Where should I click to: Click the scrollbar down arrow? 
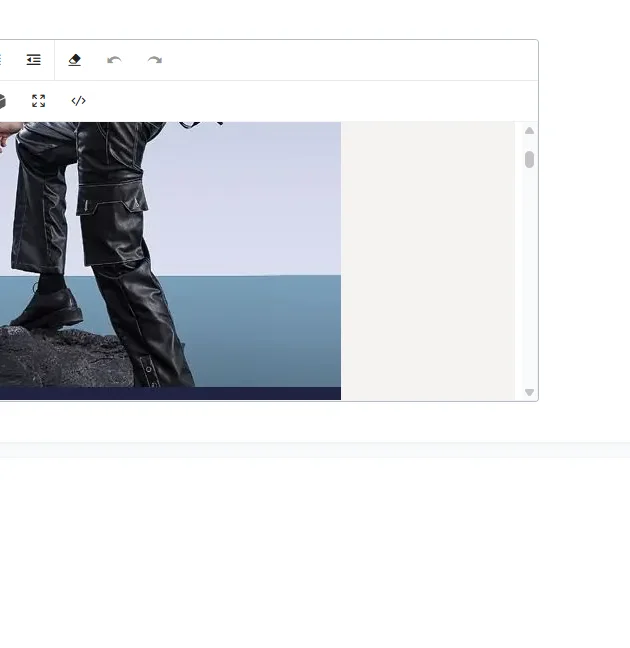[529, 392]
